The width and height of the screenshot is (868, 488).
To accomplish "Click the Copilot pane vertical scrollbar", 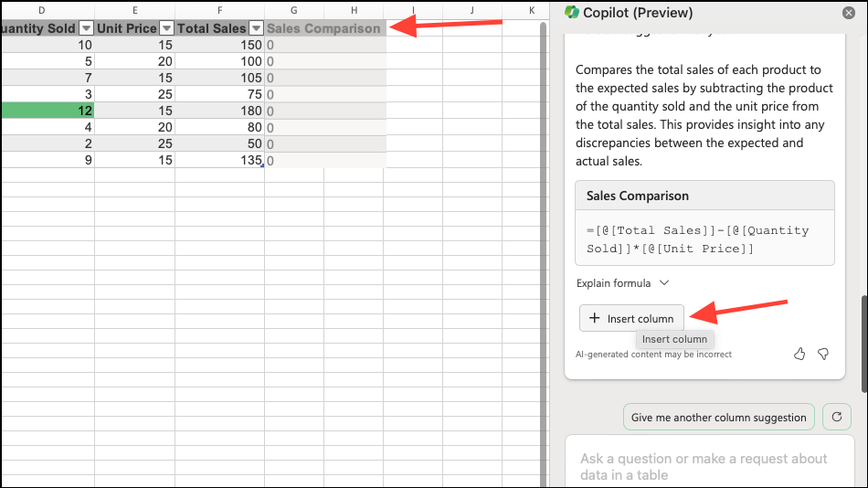I will 864,344.
